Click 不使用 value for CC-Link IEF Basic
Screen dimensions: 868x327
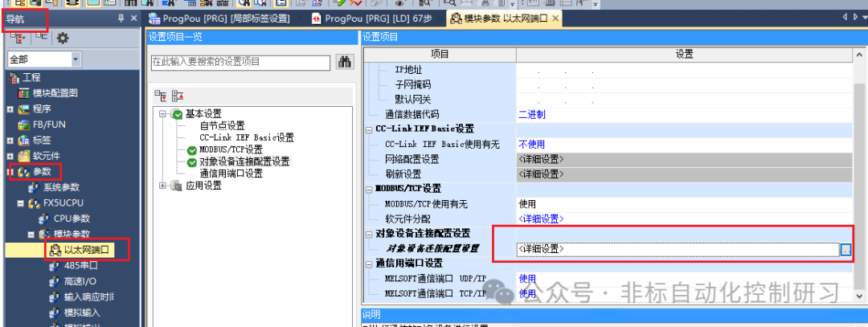point(531,145)
